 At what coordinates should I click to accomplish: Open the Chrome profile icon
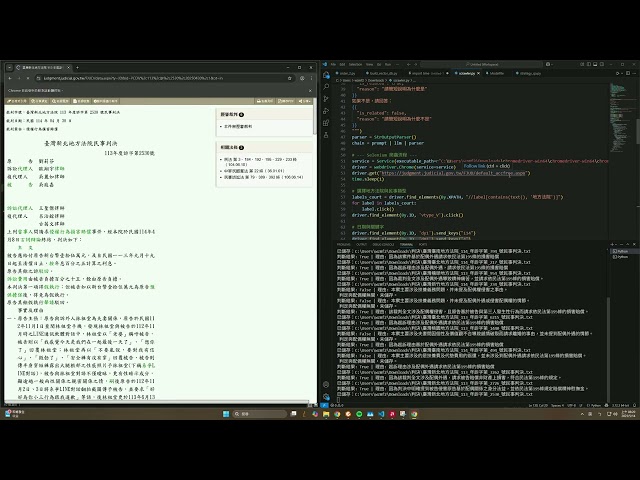pos(302,78)
